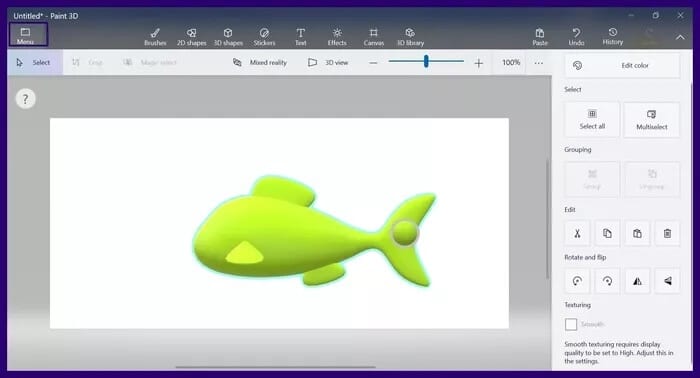700x378 pixels.
Task: Click the Edit color button
Action: point(622,66)
